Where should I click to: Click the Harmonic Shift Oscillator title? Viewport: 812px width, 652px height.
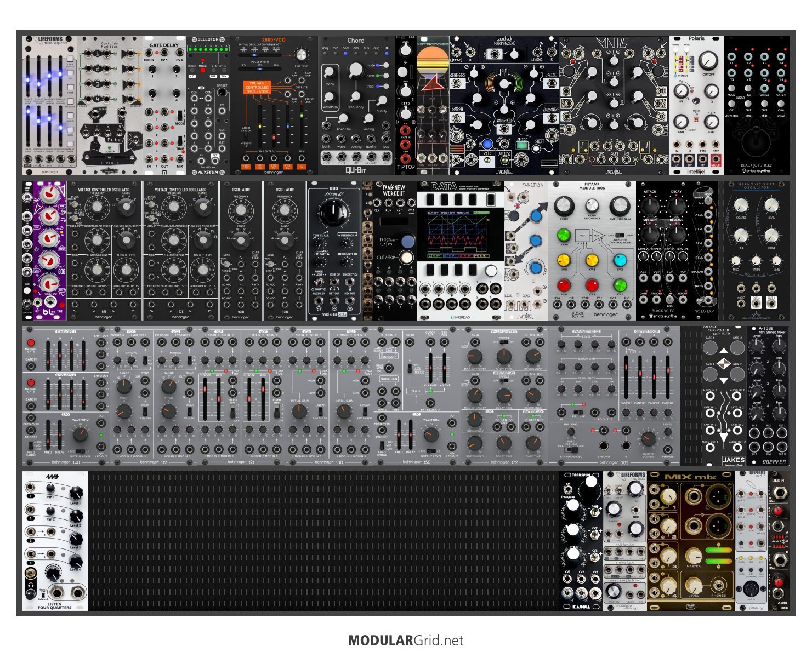click(757, 186)
